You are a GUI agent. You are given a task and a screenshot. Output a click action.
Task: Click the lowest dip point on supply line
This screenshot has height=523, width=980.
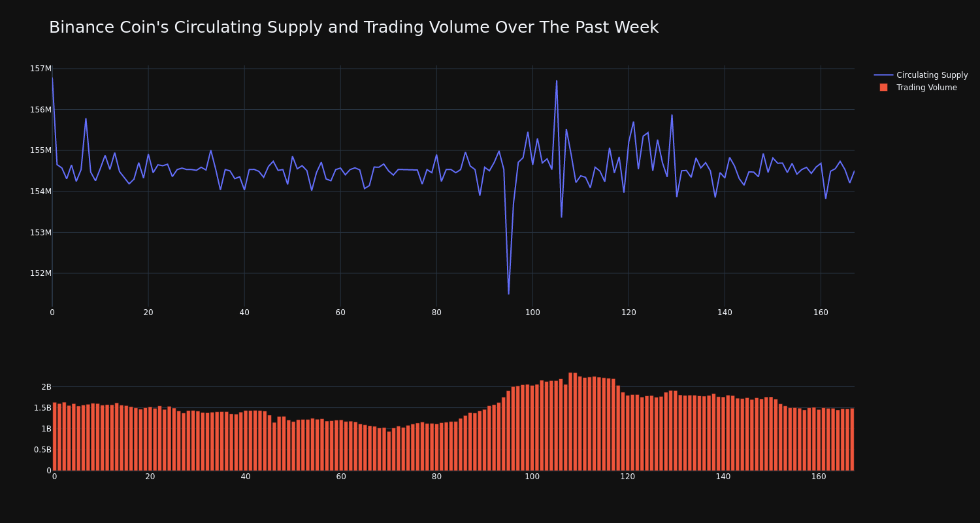tap(508, 294)
